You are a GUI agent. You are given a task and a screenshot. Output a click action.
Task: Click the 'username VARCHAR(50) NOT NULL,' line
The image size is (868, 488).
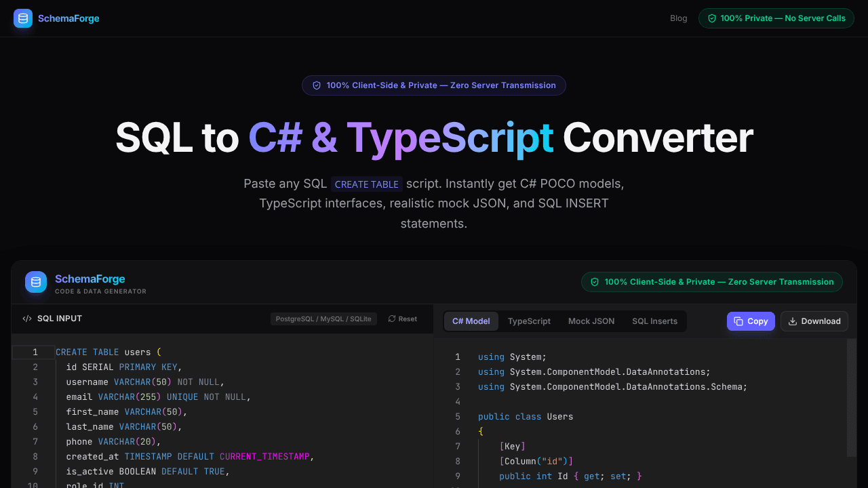pyautogui.click(x=145, y=382)
